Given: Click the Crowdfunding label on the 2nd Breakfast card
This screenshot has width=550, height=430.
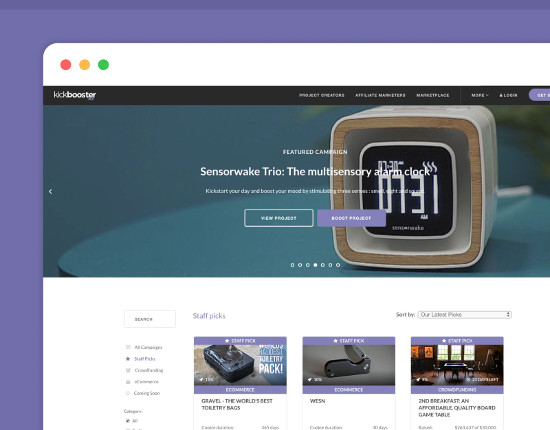Looking at the screenshot, I should pos(457,390).
